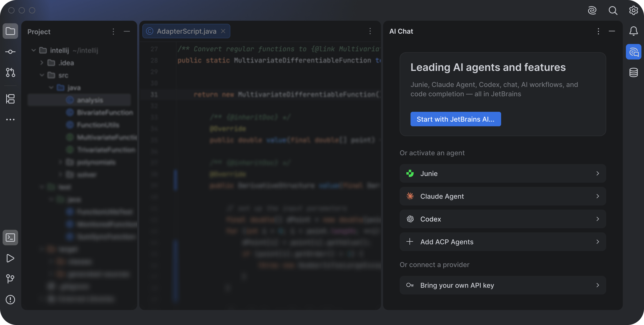Activate the Codex agent
Image resolution: width=644 pixels, height=325 pixels.
(503, 219)
